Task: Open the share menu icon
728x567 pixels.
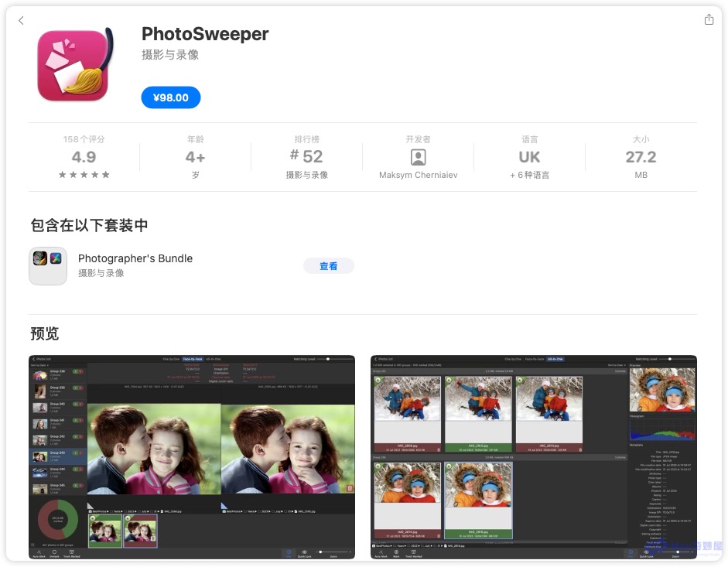Action: (709, 19)
